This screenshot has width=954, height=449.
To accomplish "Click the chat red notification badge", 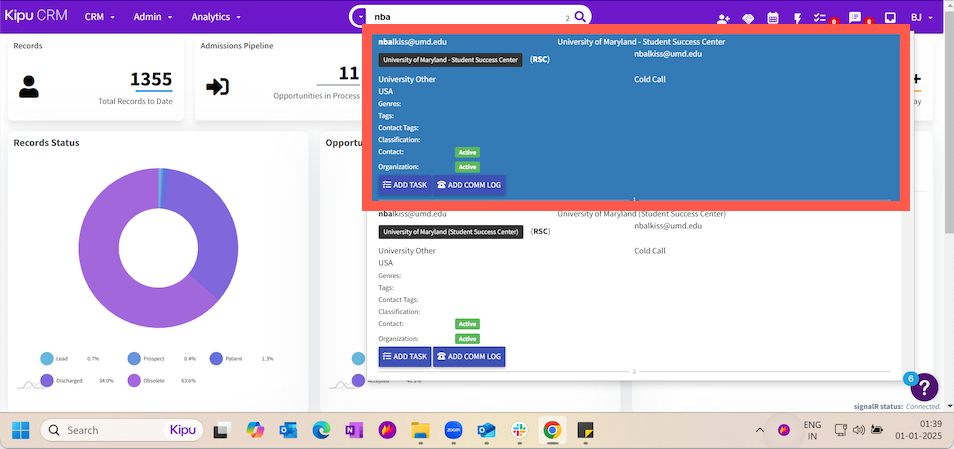I will tap(869, 22).
